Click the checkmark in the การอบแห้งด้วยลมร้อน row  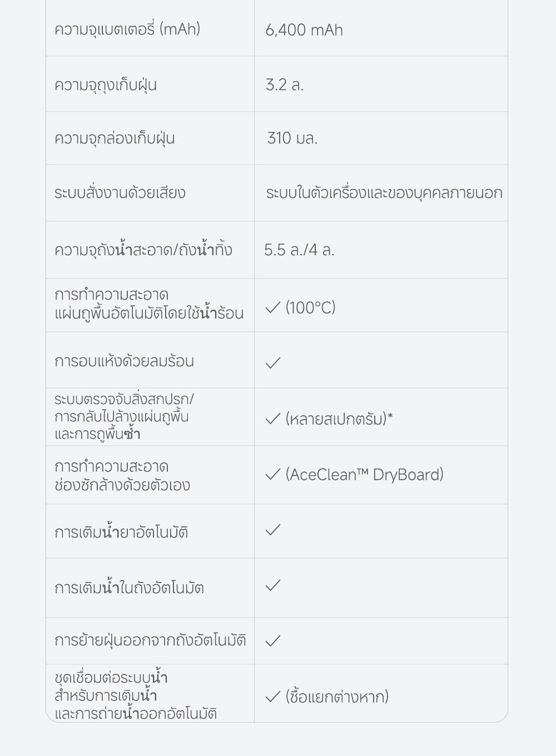[273, 363]
